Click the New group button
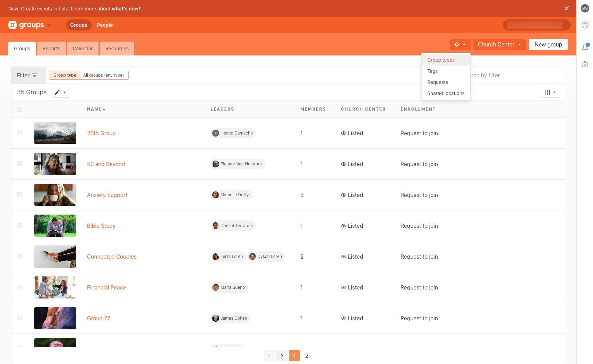593x364 pixels. 548,44
